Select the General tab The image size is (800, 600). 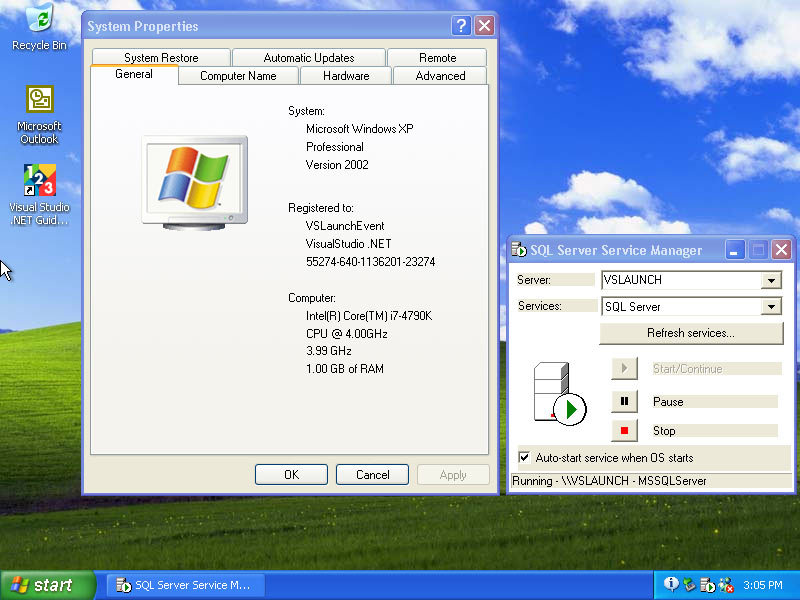click(134, 74)
